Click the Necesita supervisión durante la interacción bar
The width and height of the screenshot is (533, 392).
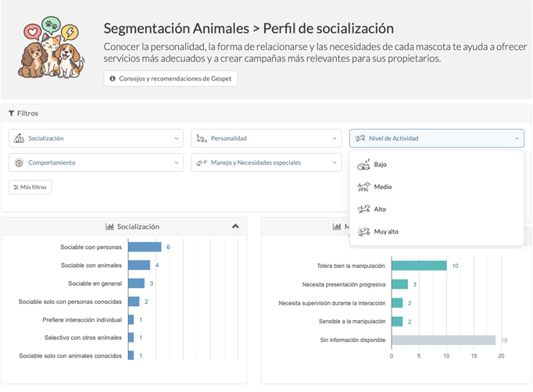(397, 303)
